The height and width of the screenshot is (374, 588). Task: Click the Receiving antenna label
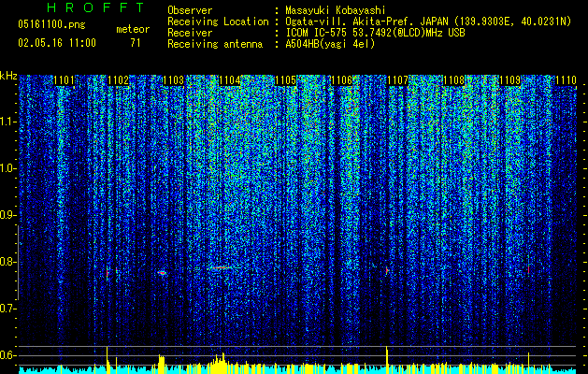[x=215, y=44]
